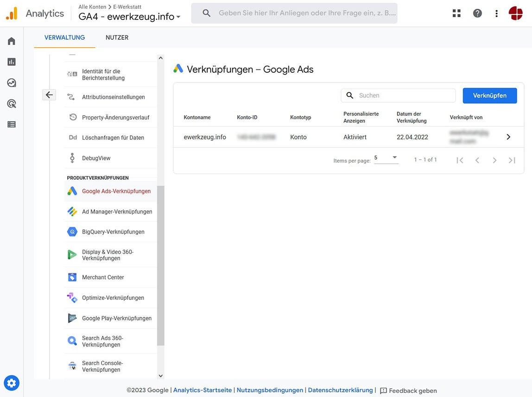Screen dimensions: 532x397
Task: Open the three-dot more options menu
Action: coord(496,13)
